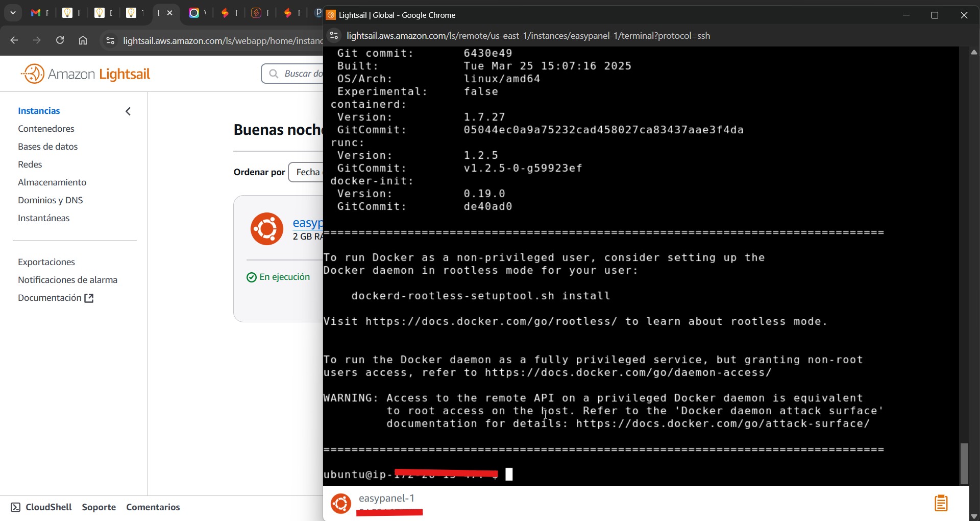Click the docs.docker.com/go/rootless/ URL in terminal
The width and height of the screenshot is (980, 521).
491,321
